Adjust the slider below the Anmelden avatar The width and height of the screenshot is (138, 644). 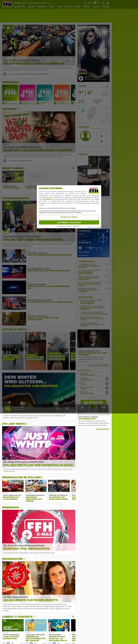point(93,147)
